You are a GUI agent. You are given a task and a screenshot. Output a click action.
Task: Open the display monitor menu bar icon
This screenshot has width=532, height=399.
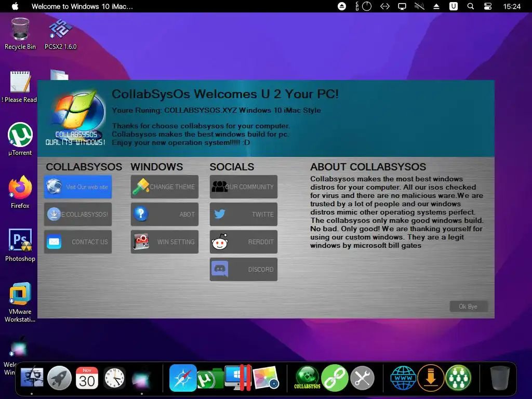point(402,6)
